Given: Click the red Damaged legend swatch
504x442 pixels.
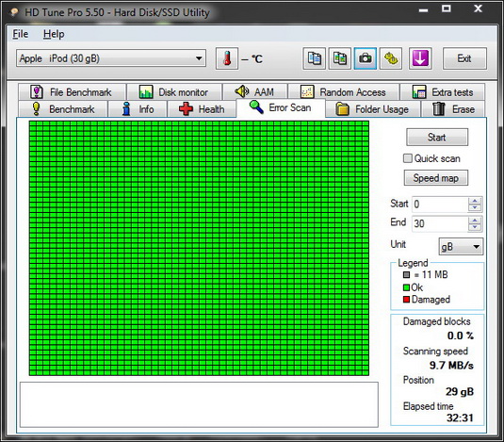Looking at the screenshot, I should point(406,300).
